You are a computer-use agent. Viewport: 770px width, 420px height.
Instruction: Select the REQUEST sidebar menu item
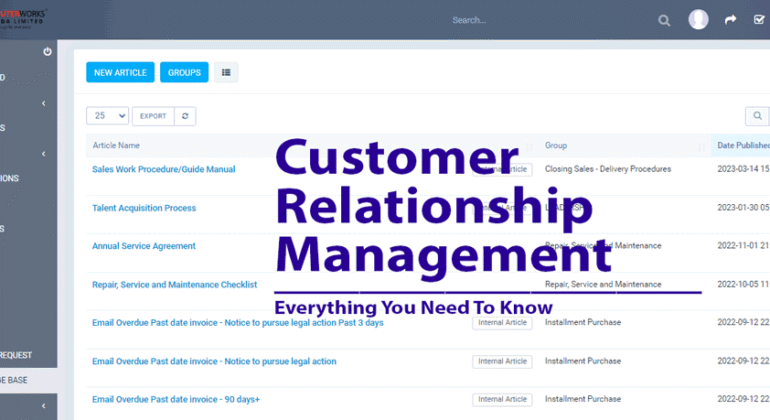[16, 355]
